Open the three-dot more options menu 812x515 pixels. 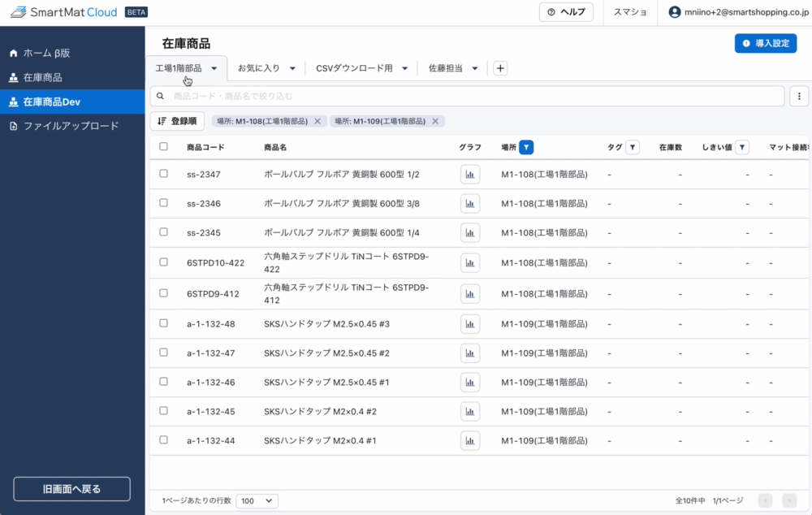(799, 96)
